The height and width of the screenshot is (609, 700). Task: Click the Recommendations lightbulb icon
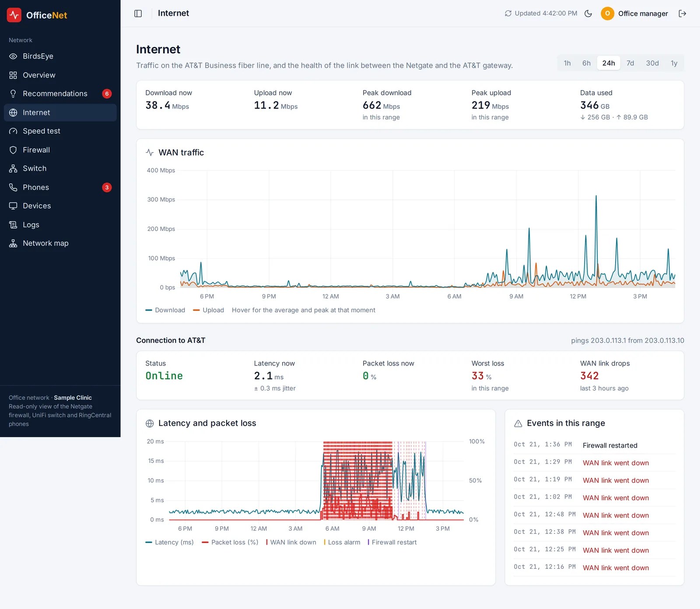pyautogui.click(x=13, y=94)
